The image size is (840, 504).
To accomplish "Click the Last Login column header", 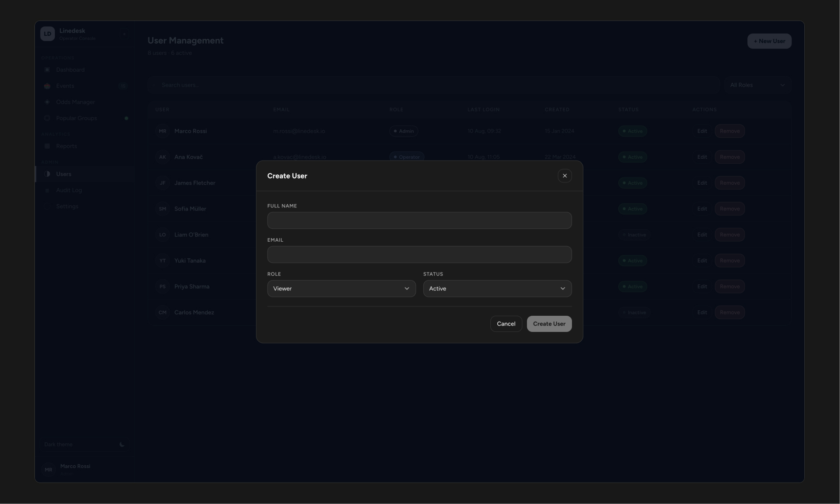I will pyautogui.click(x=484, y=110).
